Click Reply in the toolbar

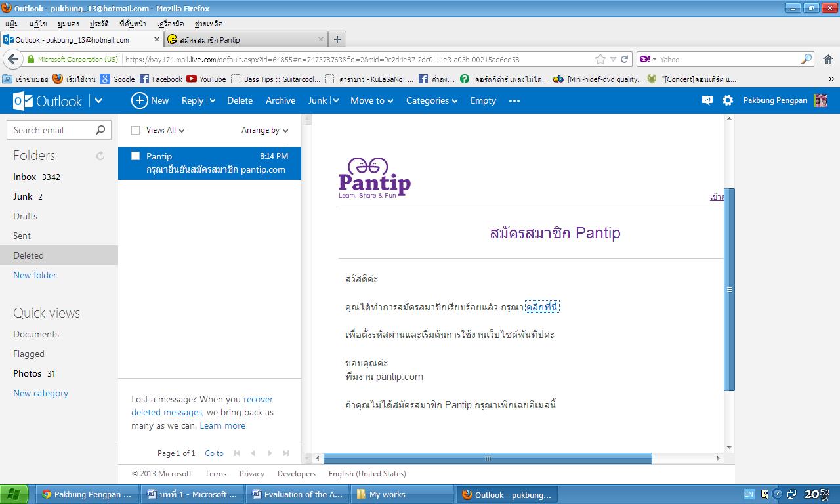click(x=192, y=100)
